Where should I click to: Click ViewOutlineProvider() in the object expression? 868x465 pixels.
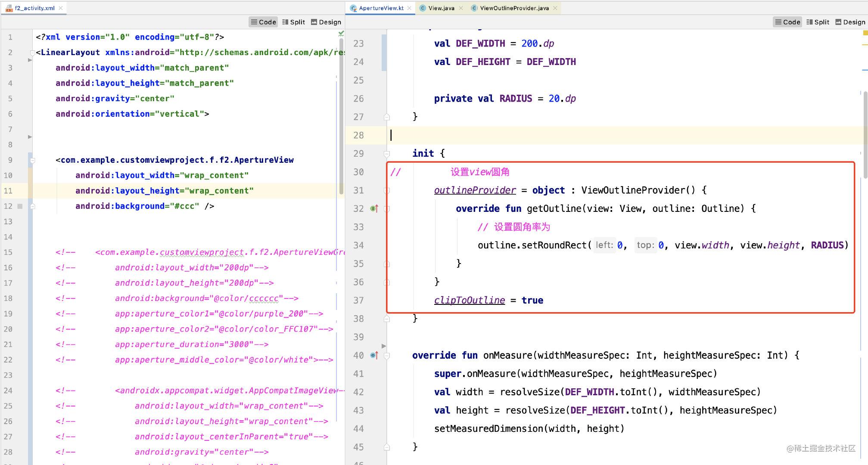[638, 190]
